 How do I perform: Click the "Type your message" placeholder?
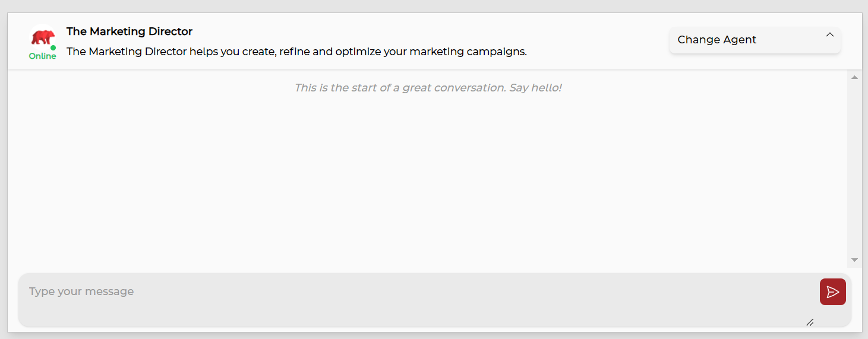[81, 292]
